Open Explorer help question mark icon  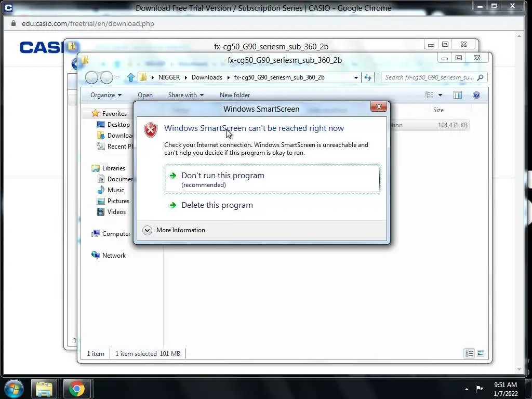pyautogui.click(x=476, y=95)
